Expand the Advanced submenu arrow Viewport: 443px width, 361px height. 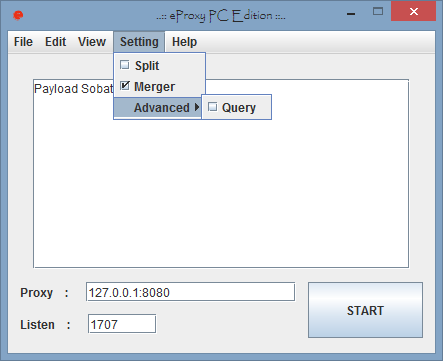click(x=197, y=107)
